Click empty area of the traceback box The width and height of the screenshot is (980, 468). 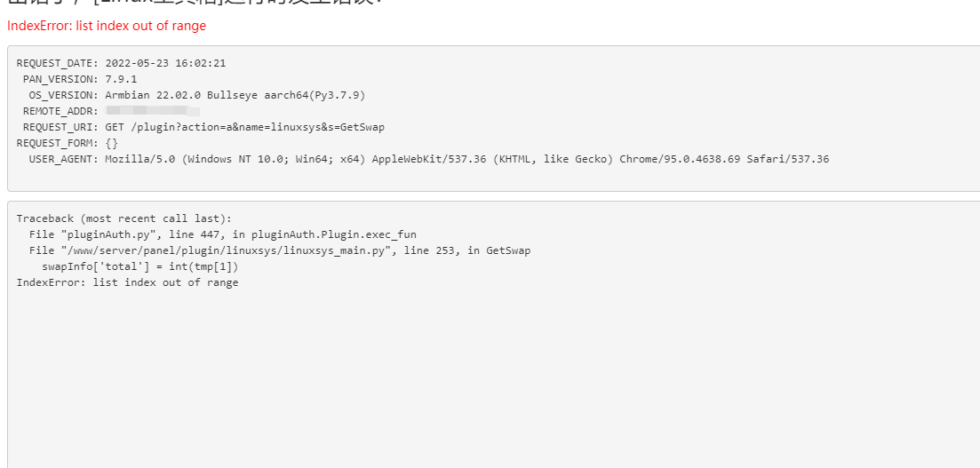point(489,382)
